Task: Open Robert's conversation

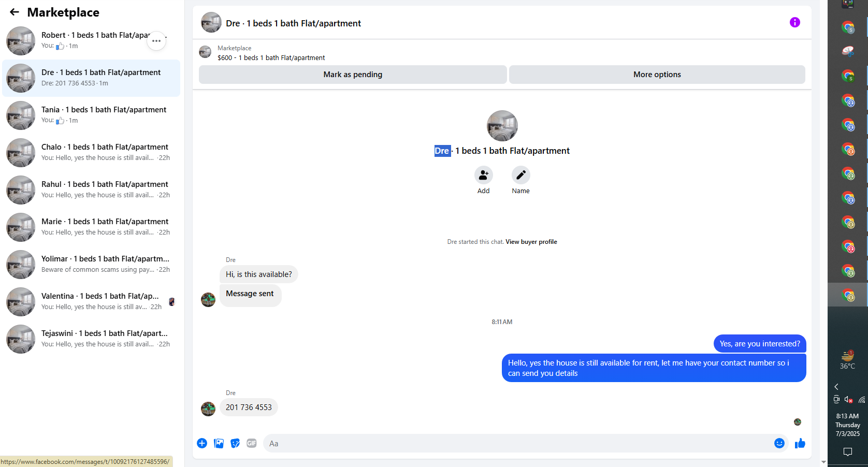Action: click(x=91, y=41)
